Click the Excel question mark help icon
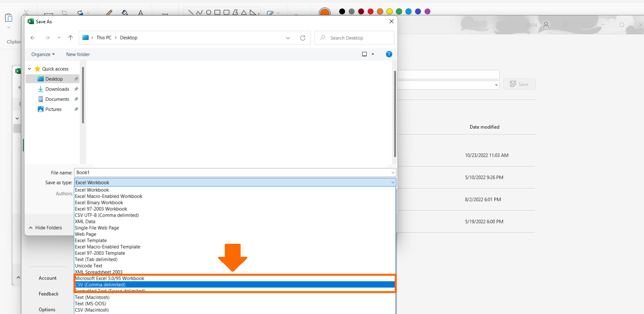The width and height of the screenshot is (644, 314). (x=584, y=25)
